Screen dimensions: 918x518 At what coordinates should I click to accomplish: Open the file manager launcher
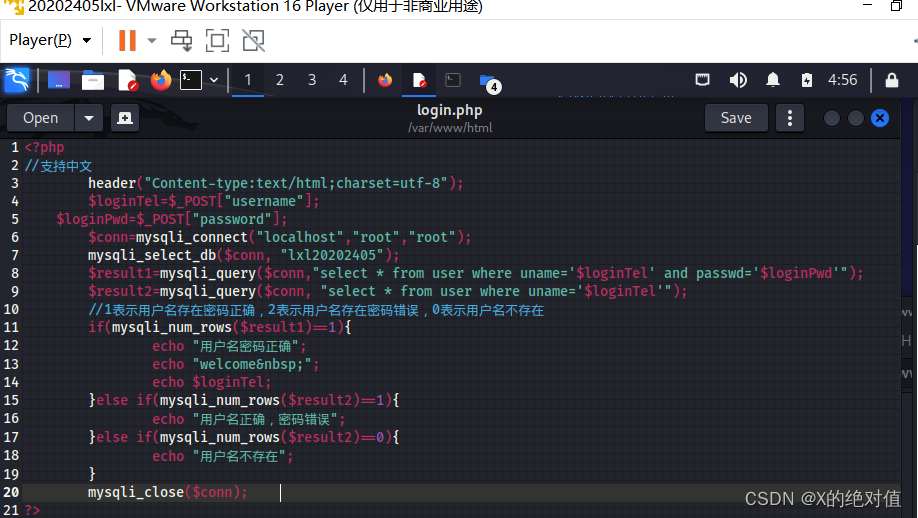point(93,80)
